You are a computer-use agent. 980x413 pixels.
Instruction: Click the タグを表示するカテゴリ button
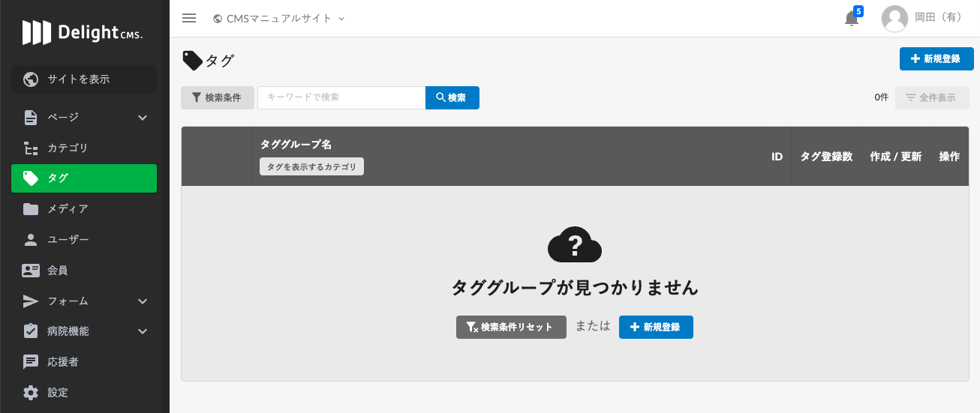(x=311, y=166)
